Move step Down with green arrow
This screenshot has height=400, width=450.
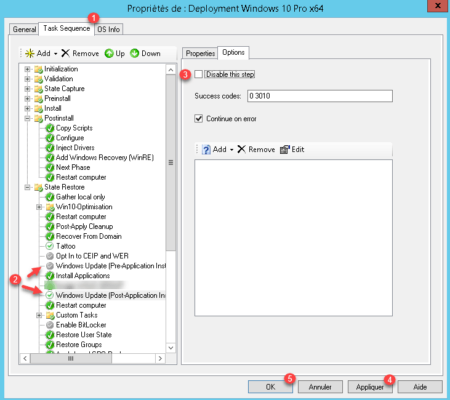(x=134, y=53)
